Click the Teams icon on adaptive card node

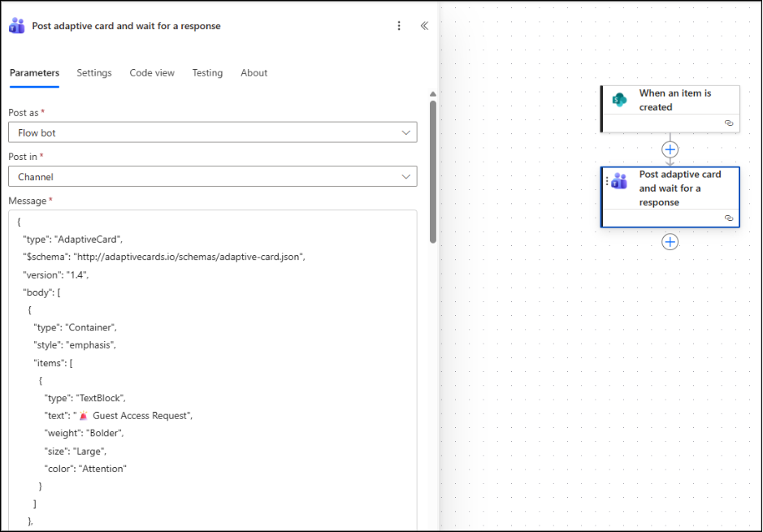click(x=619, y=181)
